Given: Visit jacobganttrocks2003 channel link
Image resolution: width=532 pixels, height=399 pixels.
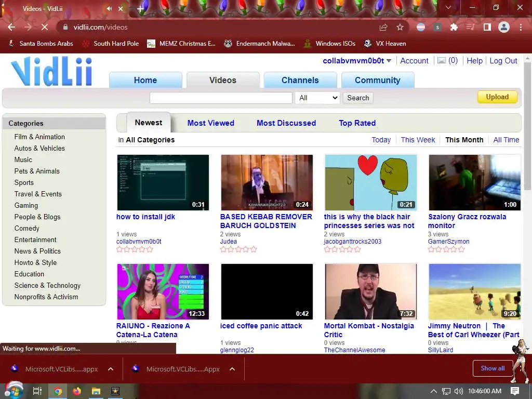Looking at the screenshot, I should click(353, 241).
